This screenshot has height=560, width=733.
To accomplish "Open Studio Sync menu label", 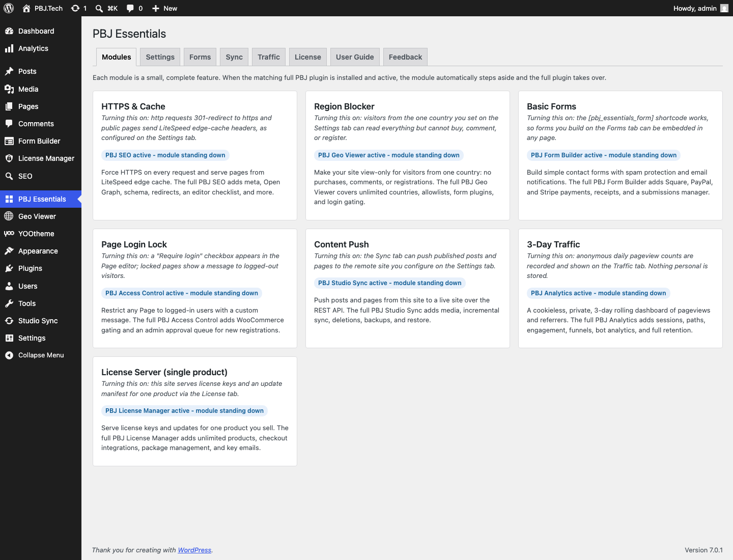I will (x=38, y=321).
